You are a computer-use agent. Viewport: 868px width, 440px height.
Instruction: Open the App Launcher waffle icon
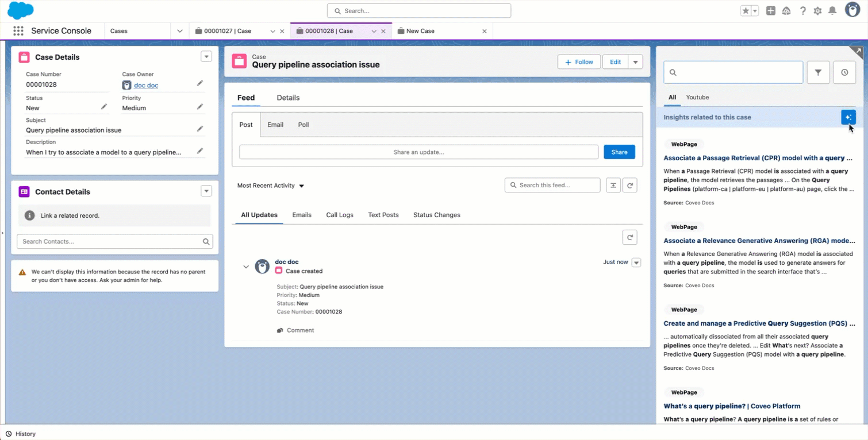tap(18, 31)
